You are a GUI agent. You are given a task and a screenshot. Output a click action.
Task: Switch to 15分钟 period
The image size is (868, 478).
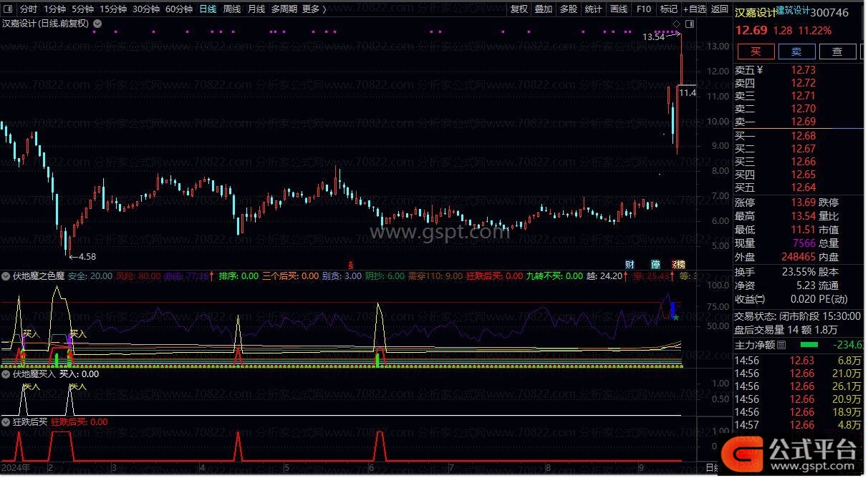[113, 9]
